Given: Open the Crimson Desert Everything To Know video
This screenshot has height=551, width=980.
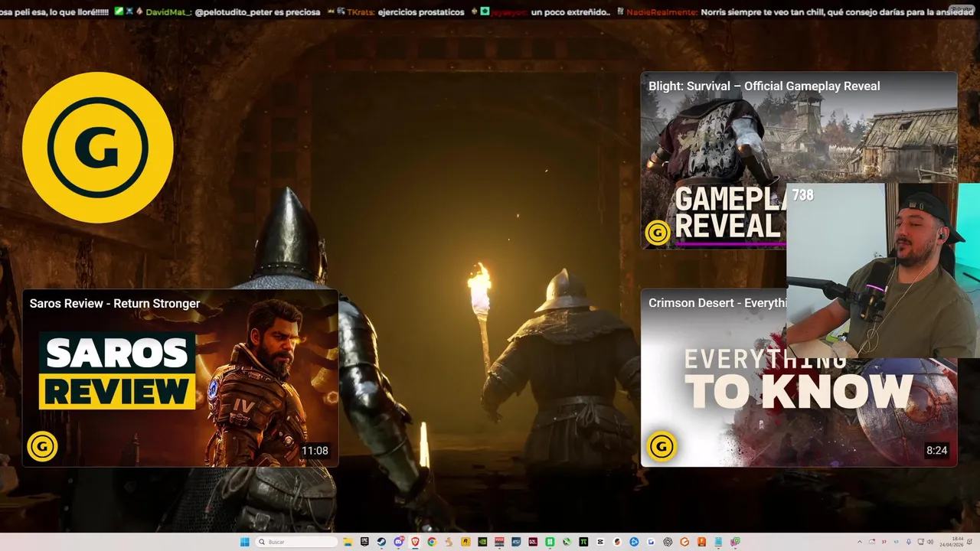Looking at the screenshot, I should tap(799, 378).
